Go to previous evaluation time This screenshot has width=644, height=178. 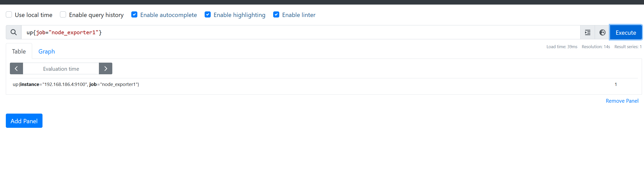(16, 68)
